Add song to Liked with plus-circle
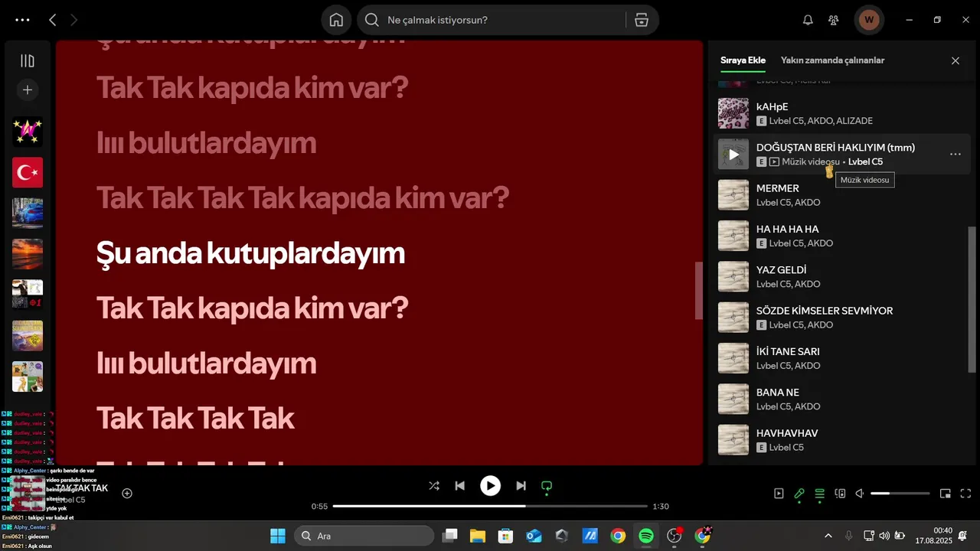This screenshot has height=551, width=980. [x=127, y=494]
